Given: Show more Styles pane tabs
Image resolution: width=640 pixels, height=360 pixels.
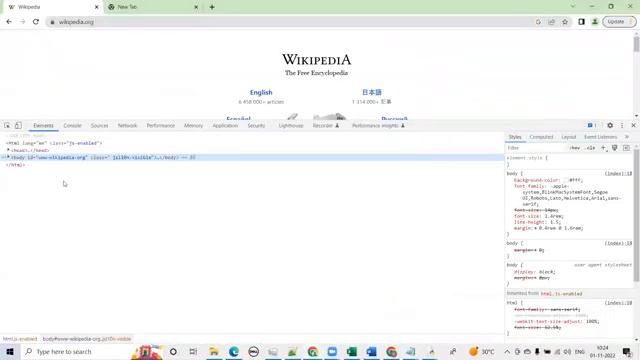Looking at the screenshot, I should tap(627, 137).
